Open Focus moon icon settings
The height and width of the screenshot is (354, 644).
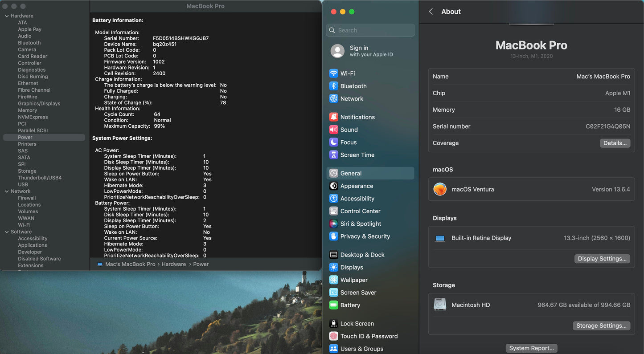pos(333,142)
